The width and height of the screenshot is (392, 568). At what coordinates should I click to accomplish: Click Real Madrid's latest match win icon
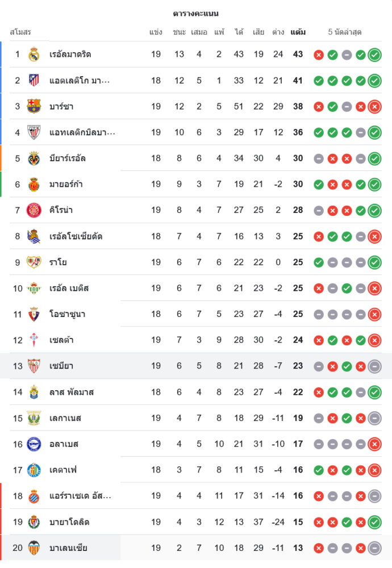coord(374,55)
